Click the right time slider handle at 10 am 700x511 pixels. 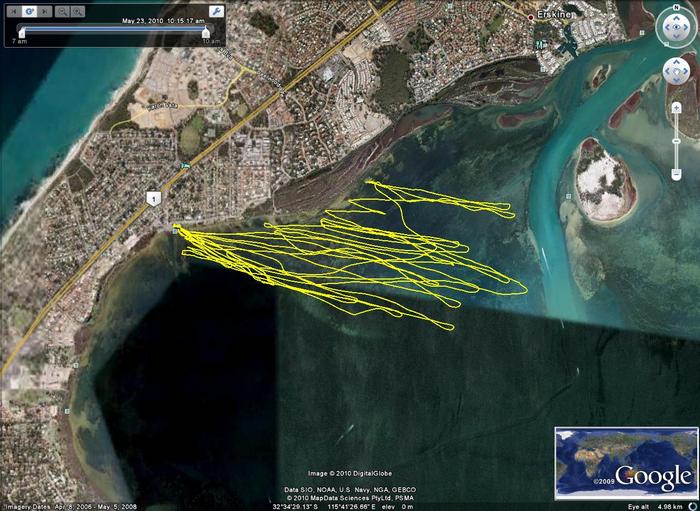click(x=206, y=32)
